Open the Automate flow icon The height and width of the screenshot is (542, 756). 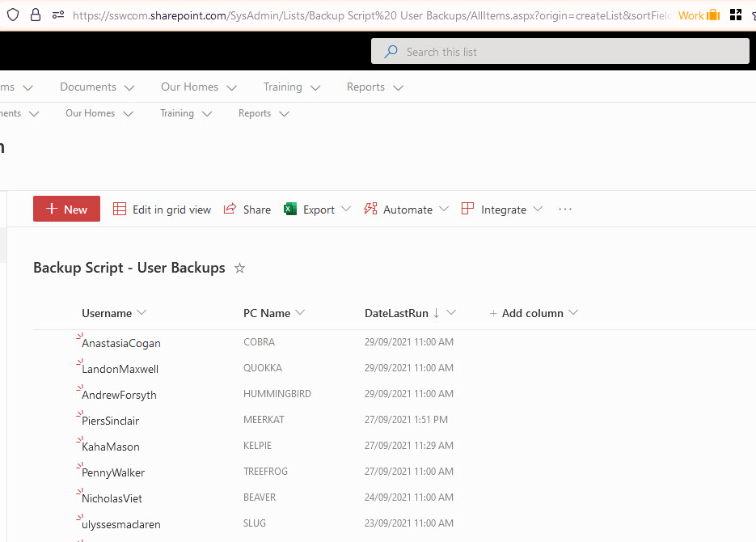(371, 209)
